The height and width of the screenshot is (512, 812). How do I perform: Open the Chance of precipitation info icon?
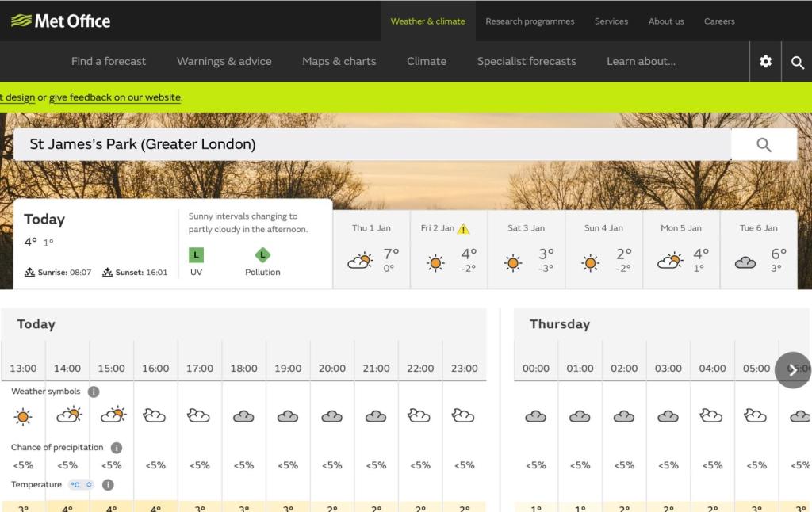117,448
